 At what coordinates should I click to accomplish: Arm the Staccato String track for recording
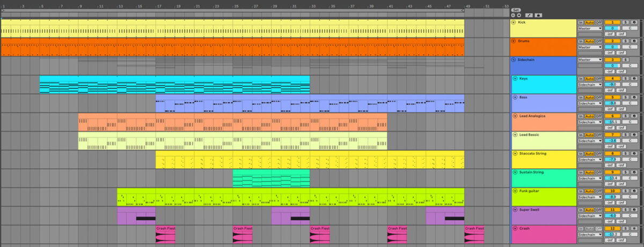(634, 154)
